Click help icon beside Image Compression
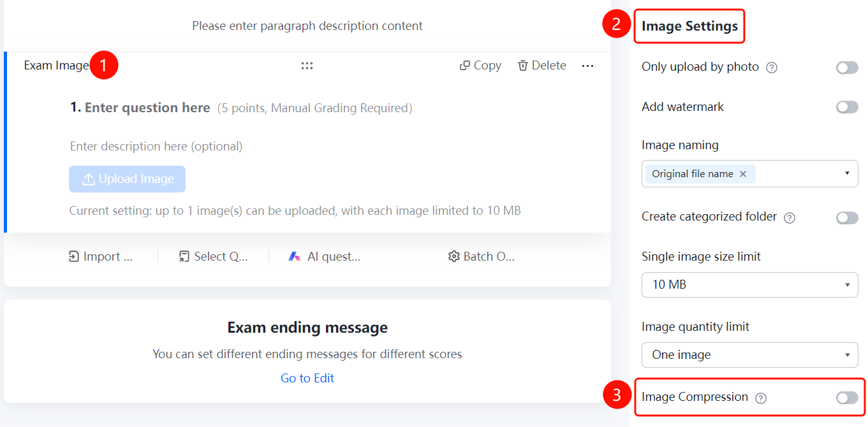The width and height of the screenshot is (868, 427). tap(761, 398)
